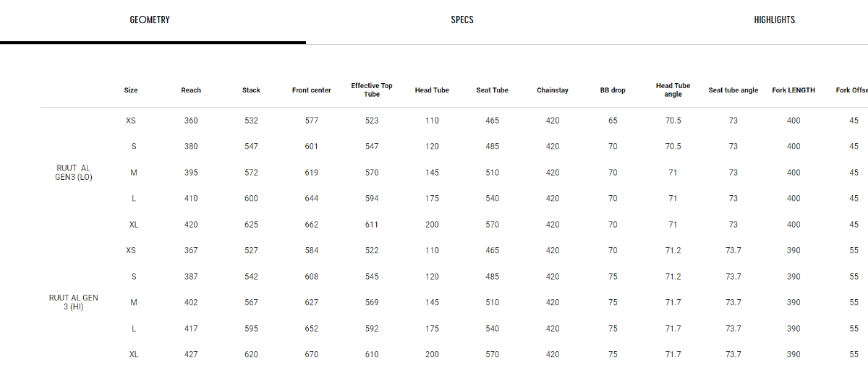
Task: Select the 625 stack value cell
Action: [x=251, y=225]
